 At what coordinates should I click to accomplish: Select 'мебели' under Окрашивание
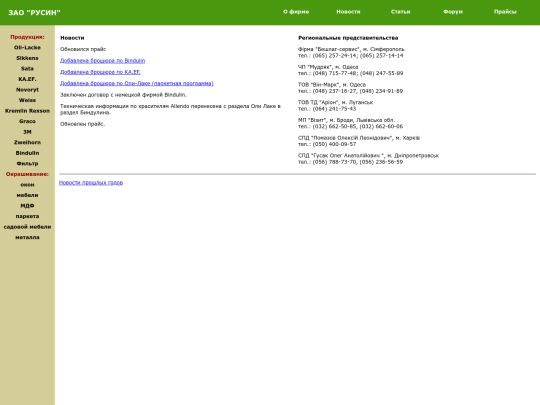point(27,195)
